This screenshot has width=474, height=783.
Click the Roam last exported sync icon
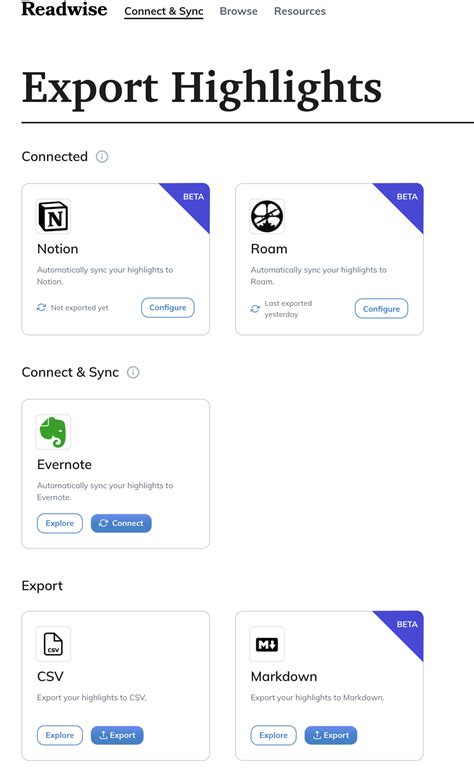[255, 309]
